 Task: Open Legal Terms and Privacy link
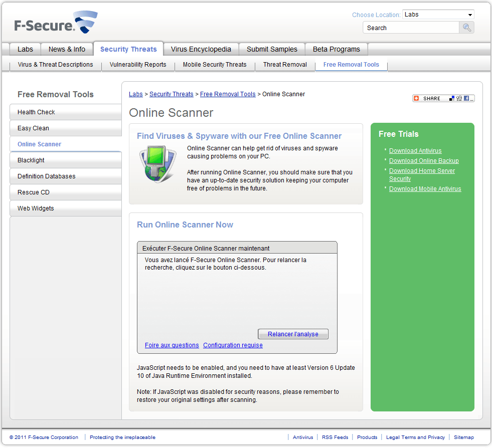(x=415, y=437)
